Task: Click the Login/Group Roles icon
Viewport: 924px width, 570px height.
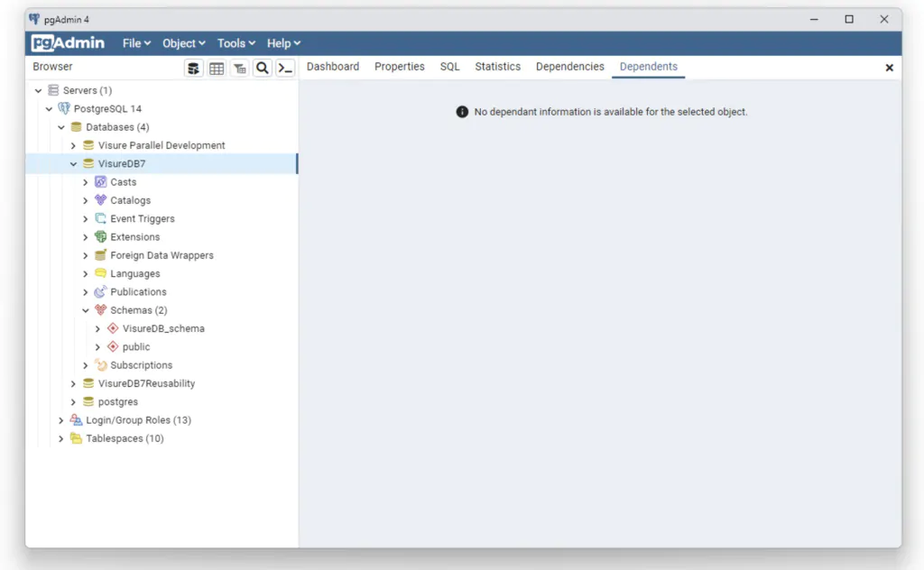Action: (x=76, y=420)
